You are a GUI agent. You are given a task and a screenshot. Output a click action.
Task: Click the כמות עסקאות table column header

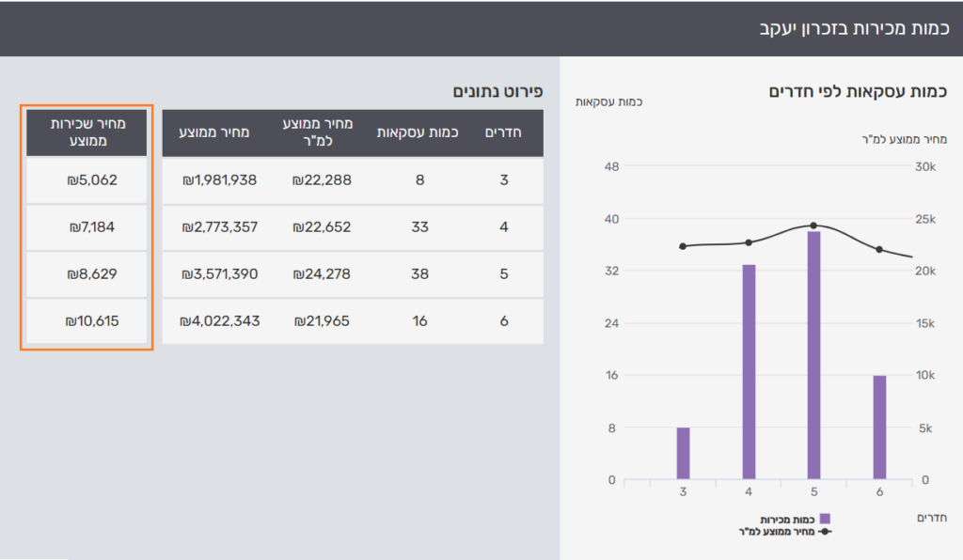tap(418, 132)
